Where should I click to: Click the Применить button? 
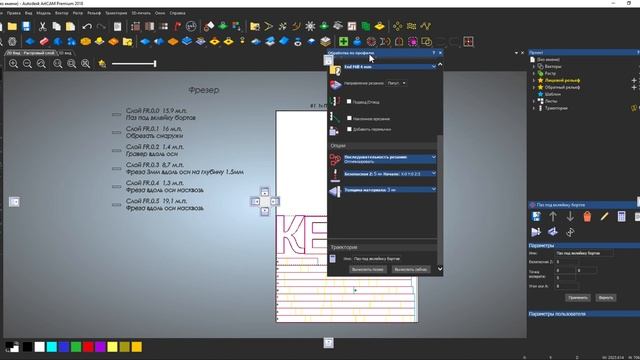point(578,298)
